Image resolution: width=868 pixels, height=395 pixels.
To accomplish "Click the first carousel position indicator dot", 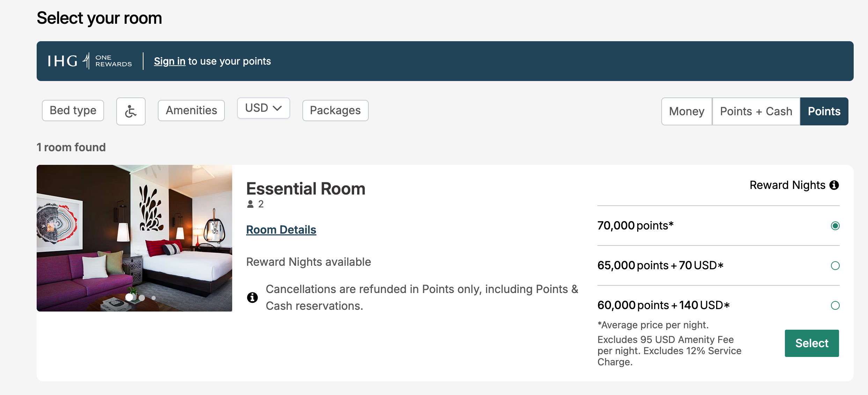I will click(x=130, y=298).
